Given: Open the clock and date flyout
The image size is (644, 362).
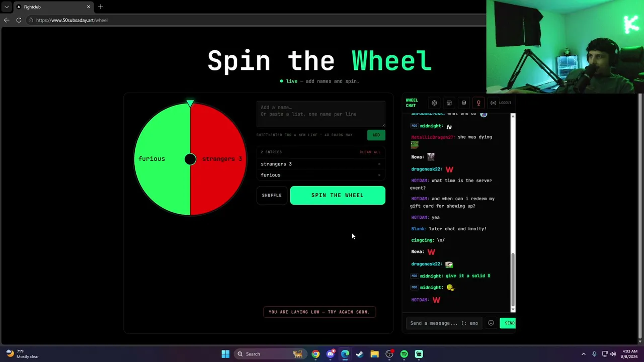Looking at the screenshot, I should (630, 354).
